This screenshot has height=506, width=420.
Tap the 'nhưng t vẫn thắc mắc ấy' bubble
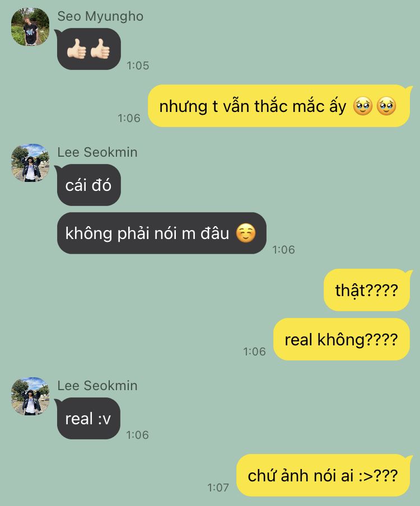pyautogui.click(x=279, y=106)
